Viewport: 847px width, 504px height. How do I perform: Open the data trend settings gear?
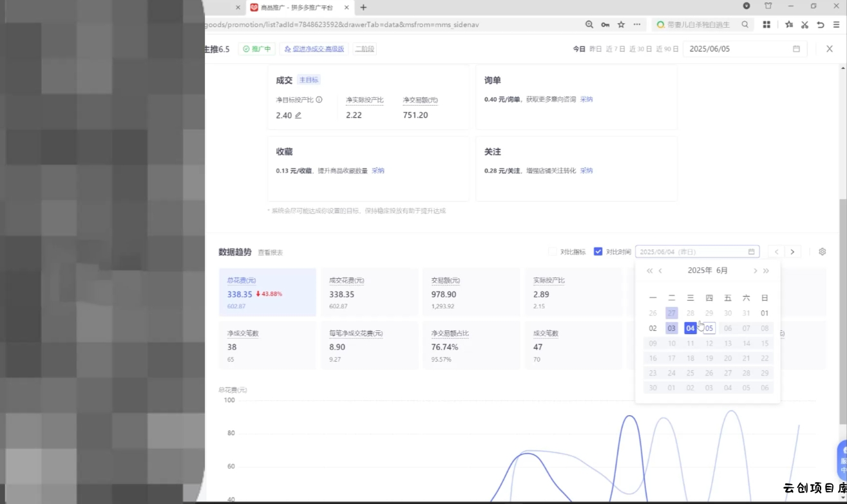click(x=822, y=252)
